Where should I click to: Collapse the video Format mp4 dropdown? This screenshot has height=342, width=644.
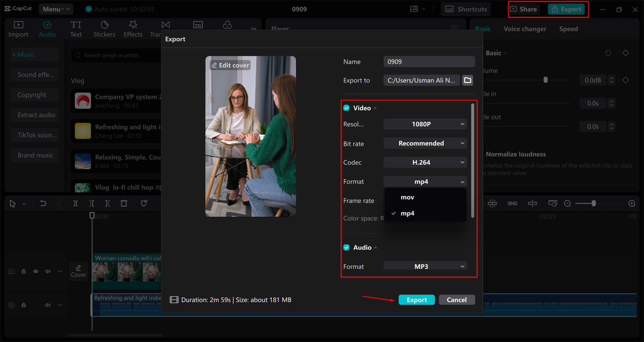coord(425,181)
